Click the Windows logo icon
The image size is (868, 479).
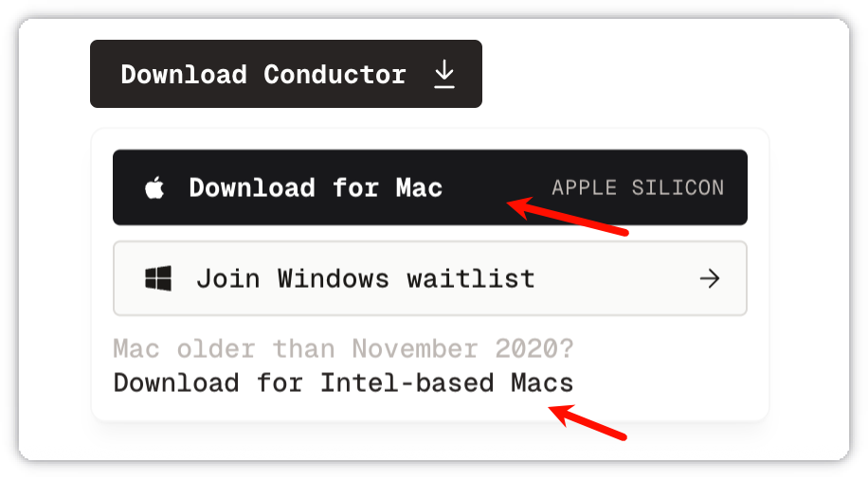[x=157, y=278]
